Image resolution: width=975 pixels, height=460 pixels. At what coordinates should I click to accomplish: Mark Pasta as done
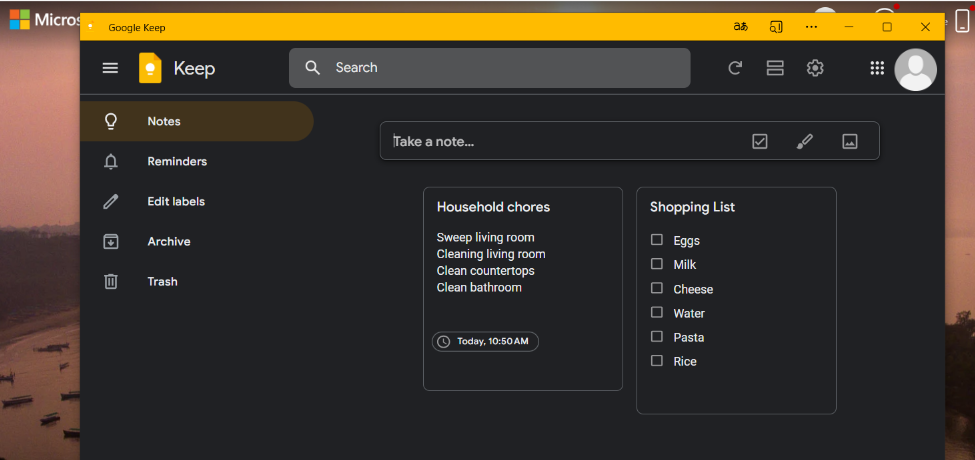(657, 337)
